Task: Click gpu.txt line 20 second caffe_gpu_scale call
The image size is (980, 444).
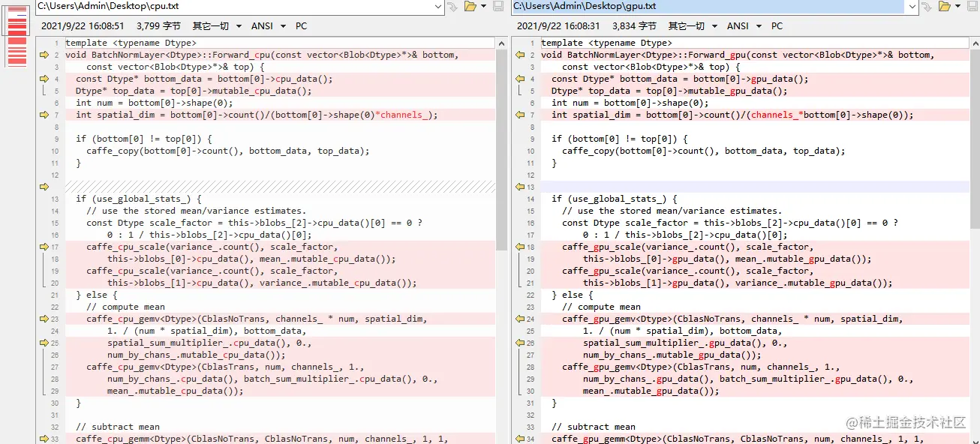Action: [688, 271]
